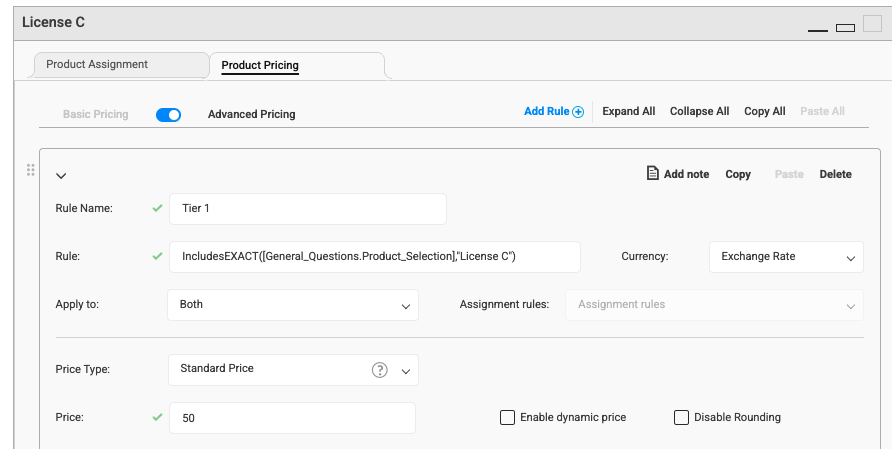
Task: Minimize the License C panel
Action: click(x=817, y=28)
